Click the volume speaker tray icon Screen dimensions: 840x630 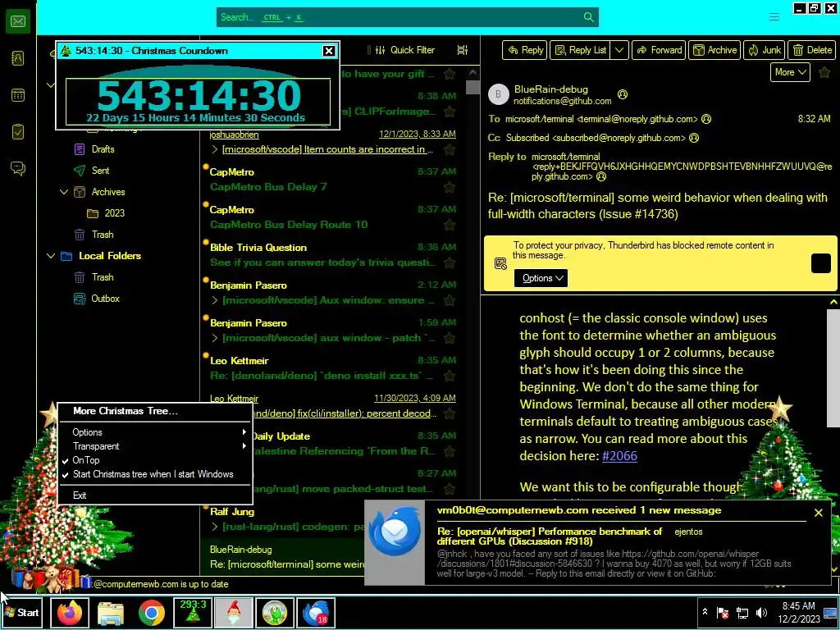[x=761, y=612]
